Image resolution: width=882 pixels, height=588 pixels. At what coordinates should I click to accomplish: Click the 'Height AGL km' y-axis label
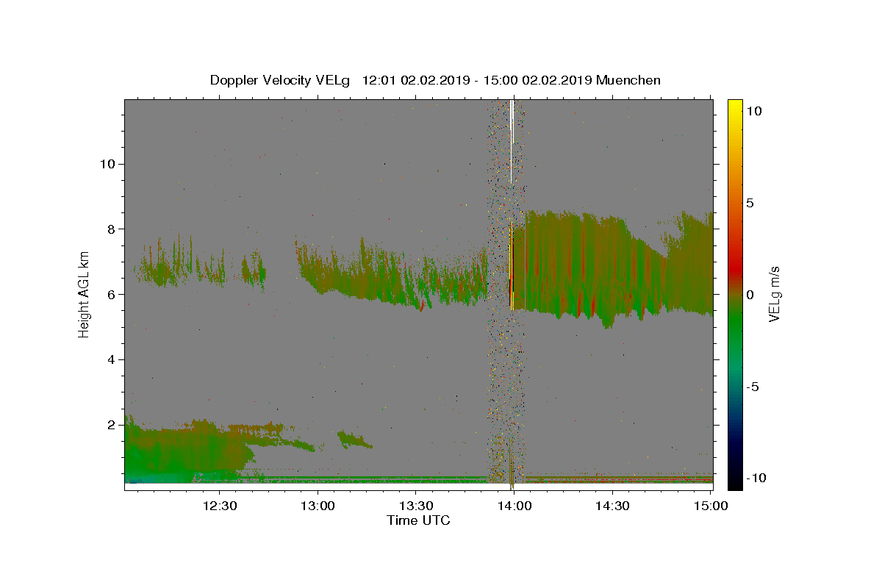pos(84,294)
